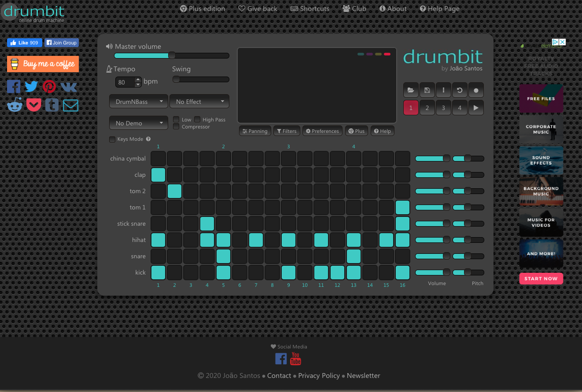This screenshot has width=582, height=392.
Task: Turn off tom 1 on step 16
Action: pyautogui.click(x=403, y=207)
